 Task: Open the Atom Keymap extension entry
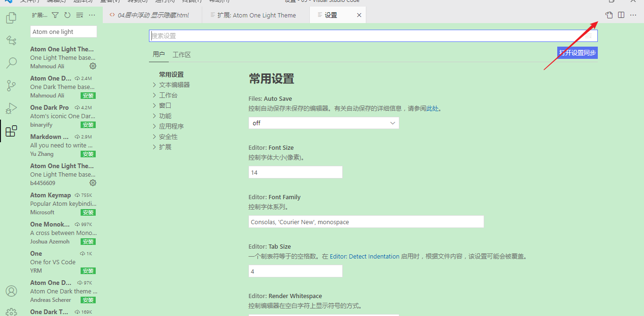tap(64, 203)
